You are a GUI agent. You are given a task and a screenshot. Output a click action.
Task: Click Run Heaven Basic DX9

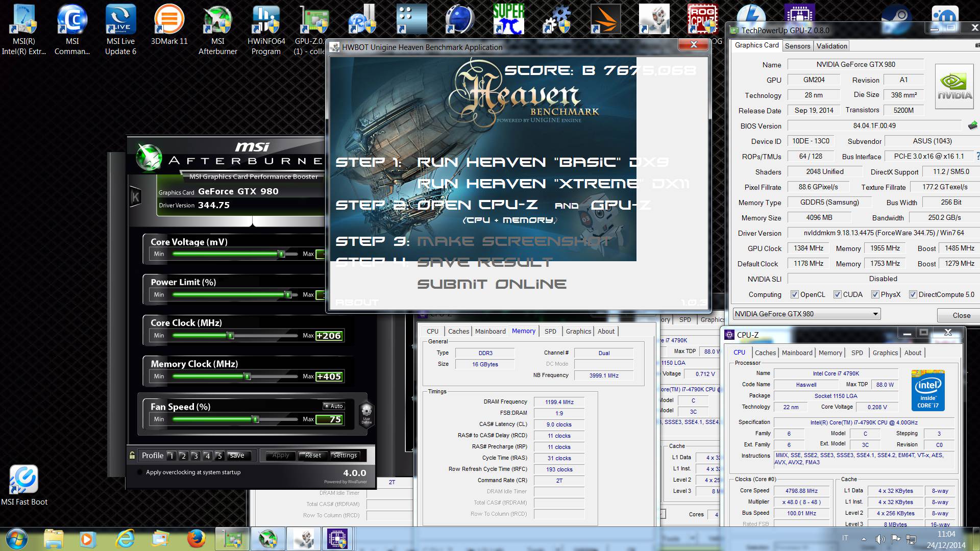click(543, 162)
